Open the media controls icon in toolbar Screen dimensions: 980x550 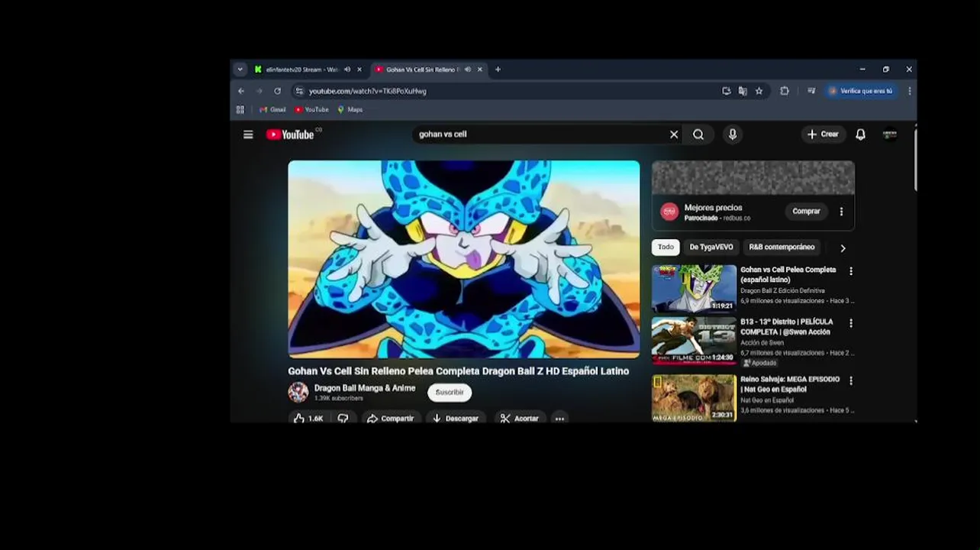coord(811,91)
